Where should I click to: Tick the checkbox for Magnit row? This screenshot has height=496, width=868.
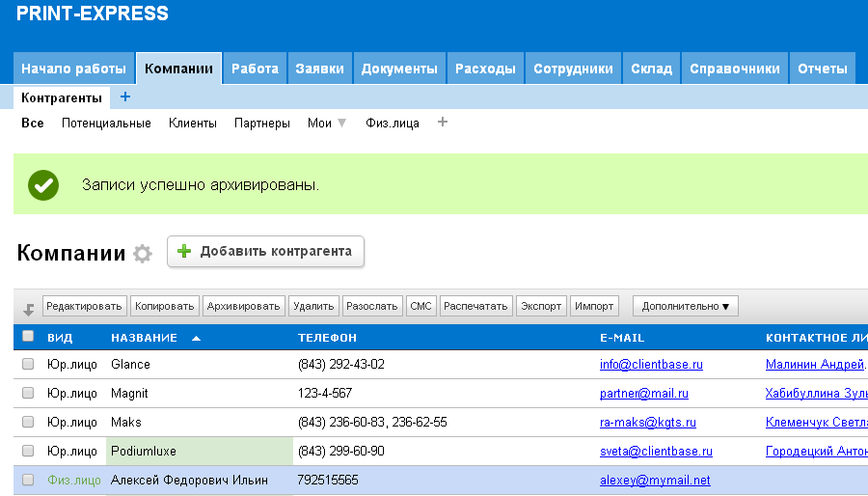click(x=28, y=394)
